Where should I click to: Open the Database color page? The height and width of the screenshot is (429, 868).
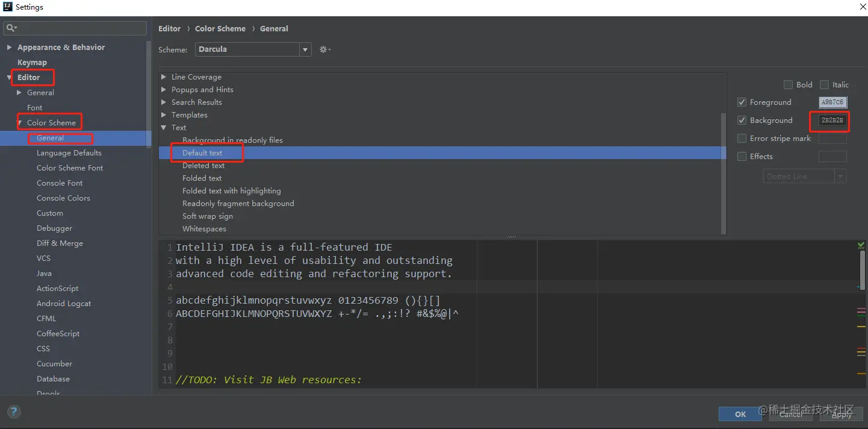click(53, 379)
